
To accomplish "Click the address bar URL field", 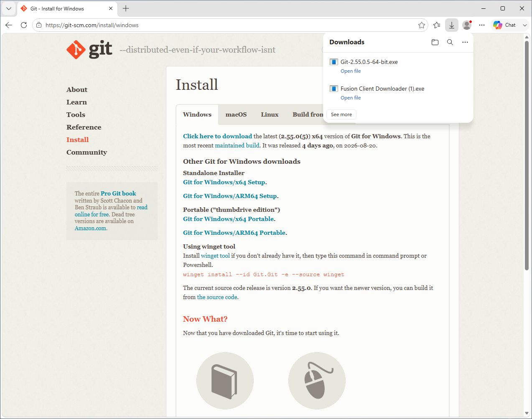I will click(x=230, y=25).
